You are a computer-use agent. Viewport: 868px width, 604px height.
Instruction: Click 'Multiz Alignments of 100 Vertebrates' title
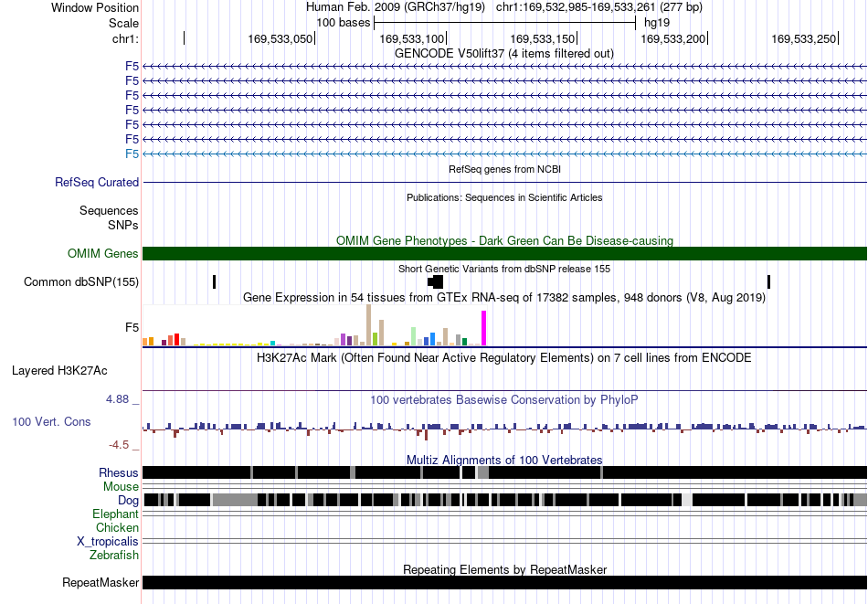point(504,460)
